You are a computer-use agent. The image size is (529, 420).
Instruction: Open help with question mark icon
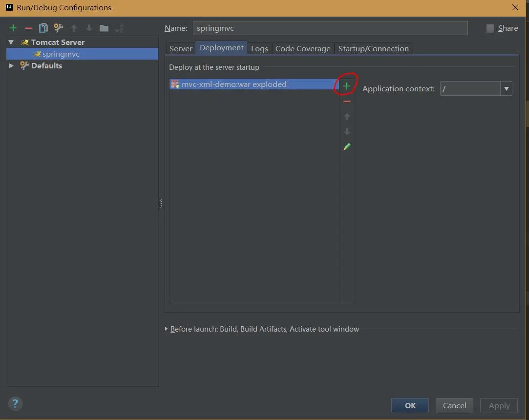pos(15,403)
